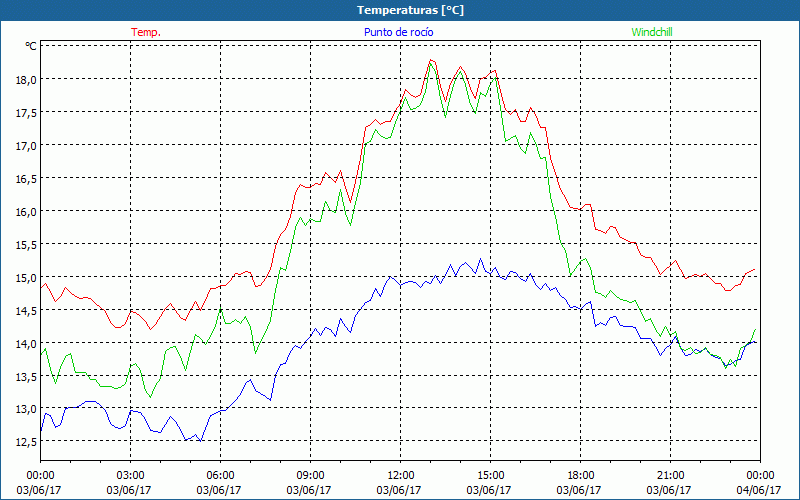The image size is (800, 500).
Task: Click the '13,0' y-axis value
Action: tap(26, 409)
